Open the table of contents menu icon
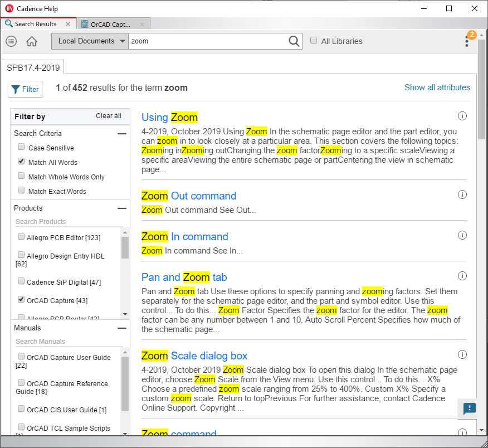 tap(11, 41)
